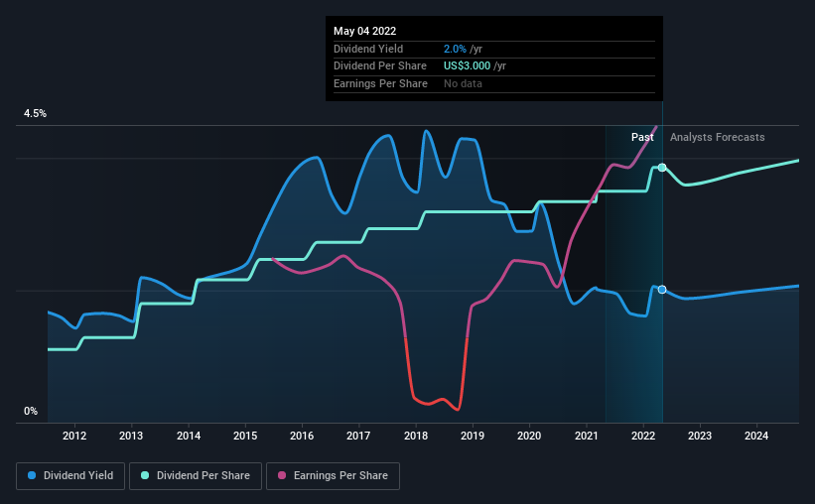Screen dimensions: 815x504
Task: Click the 'No data' earnings value
Action: coord(463,83)
